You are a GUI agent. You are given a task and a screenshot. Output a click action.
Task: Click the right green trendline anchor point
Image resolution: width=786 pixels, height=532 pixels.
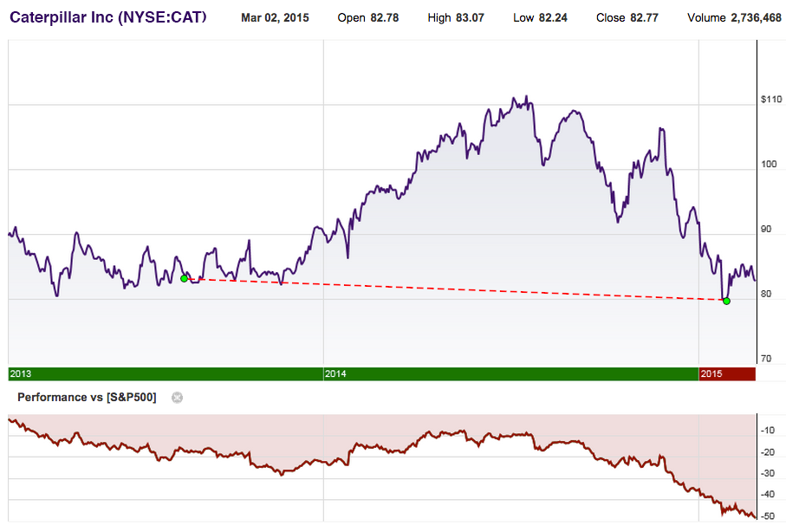(x=726, y=301)
